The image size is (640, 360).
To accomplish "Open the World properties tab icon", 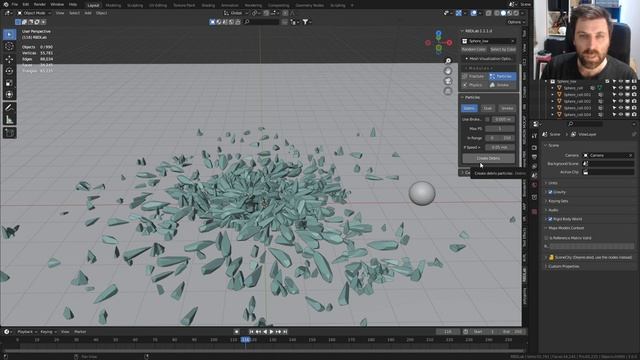I will 535,185.
